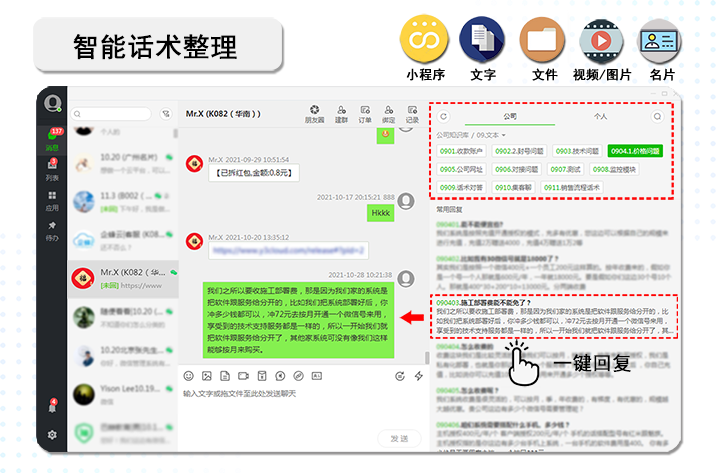The width and height of the screenshot is (720, 473).
Task: Open the 朋友圈 moments icon
Action: point(314,113)
